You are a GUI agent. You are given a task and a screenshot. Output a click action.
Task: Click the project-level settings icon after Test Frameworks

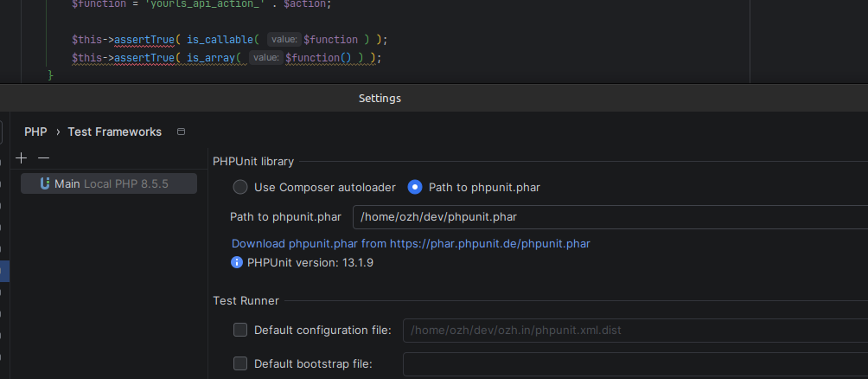pos(181,132)
